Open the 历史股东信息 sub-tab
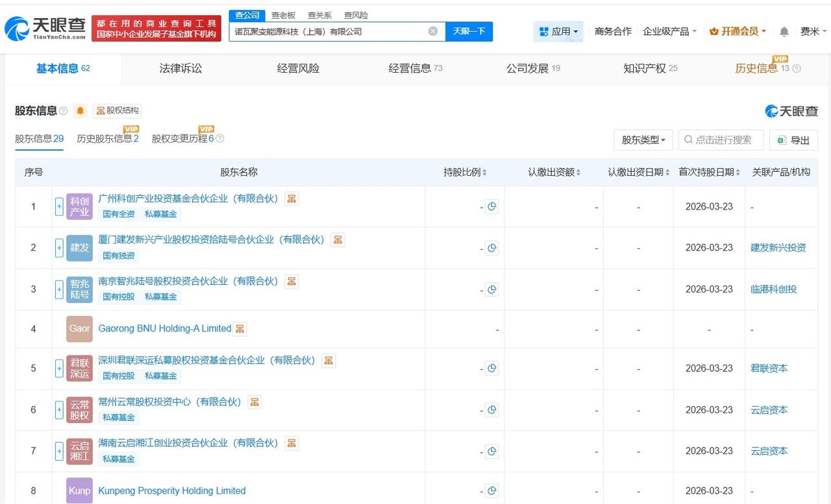The height and width of the screenshot is (504, 831). [108, 139]
